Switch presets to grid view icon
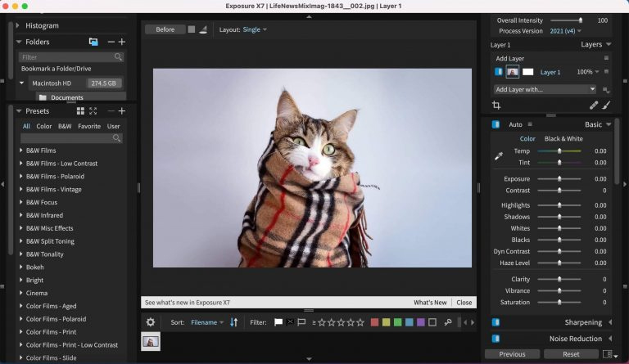 (x=80, y=111)
